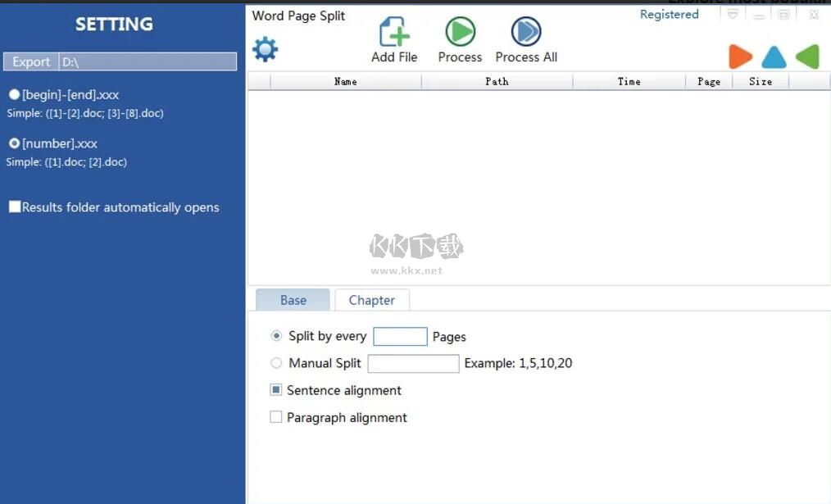Select Split by every Pages option
831x504 pixels.
click(x=276, y=335)
